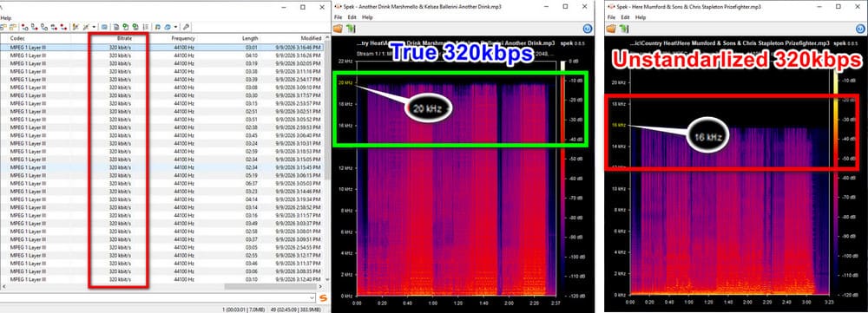Click open-file folder icon in Another Drink Spek window
Image resolution: width=868 pixels, height=313 pixels.
339,29
